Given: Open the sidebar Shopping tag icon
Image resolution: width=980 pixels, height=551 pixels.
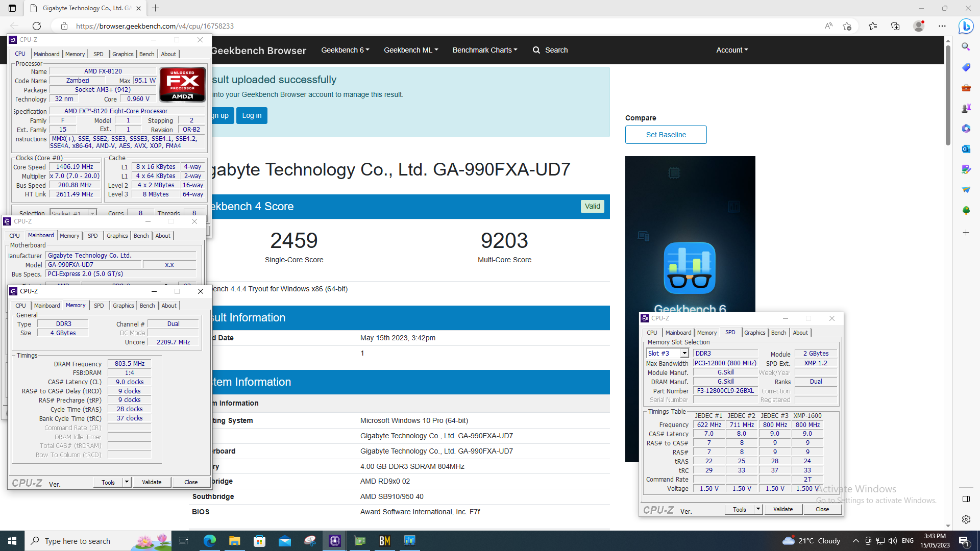Looking at the screenshot, I should pyautogui.click(x=966, y=67).
